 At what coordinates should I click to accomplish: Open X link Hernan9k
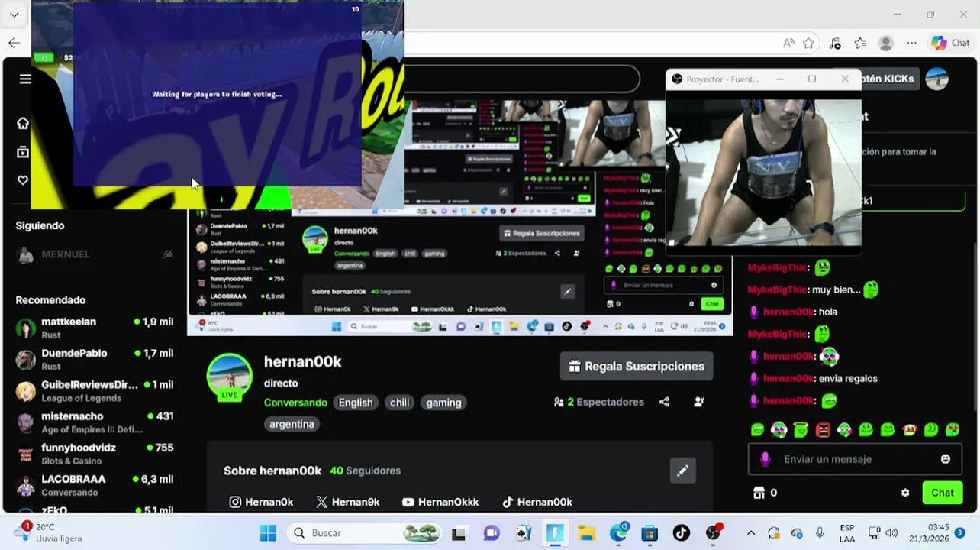pyautogui.click(x=348, y=502)
